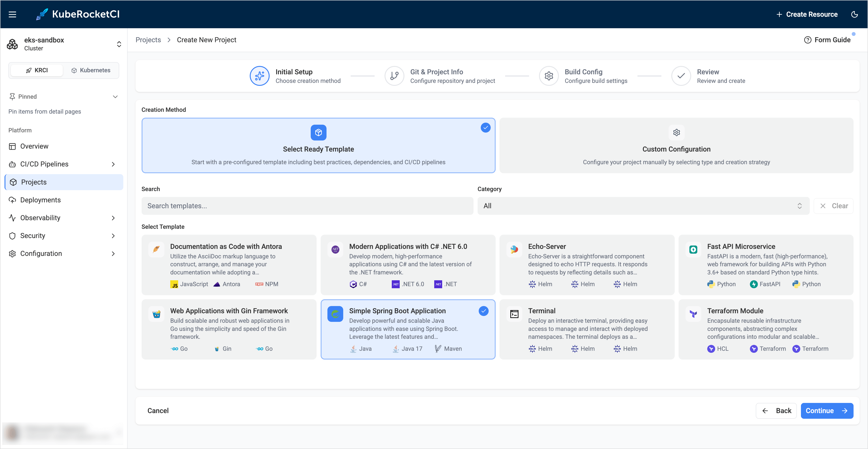The height and width of the screenshot is (449, 868).
Task: Select Web Applications with Gin Framework template
Action: pyautogui.click(x=229, y=329)
